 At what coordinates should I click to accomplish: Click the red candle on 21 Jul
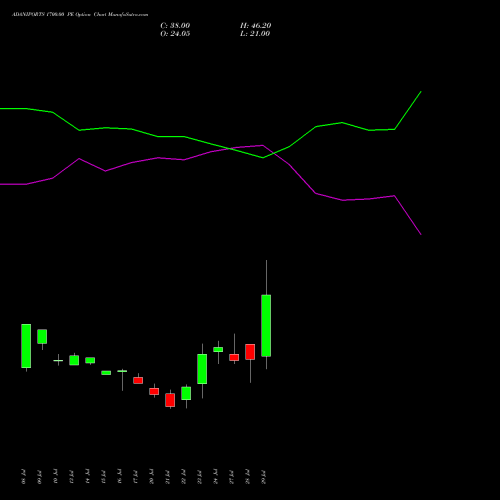coord(170,400)
